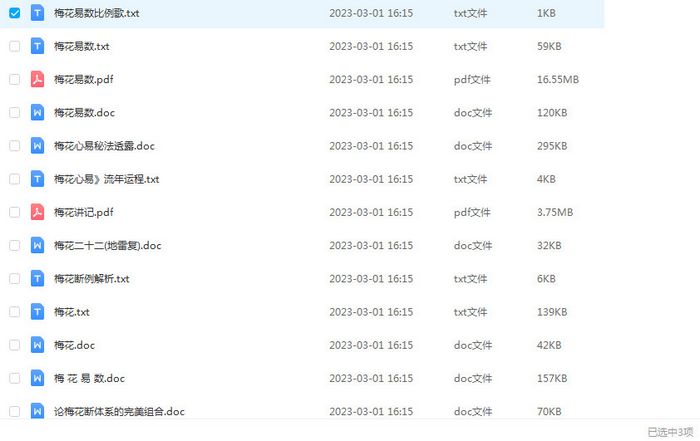The width and height of the screenshot is (700, 441).
Task: Check the box next to 梅花易数.doc
Action: point(15,112)
